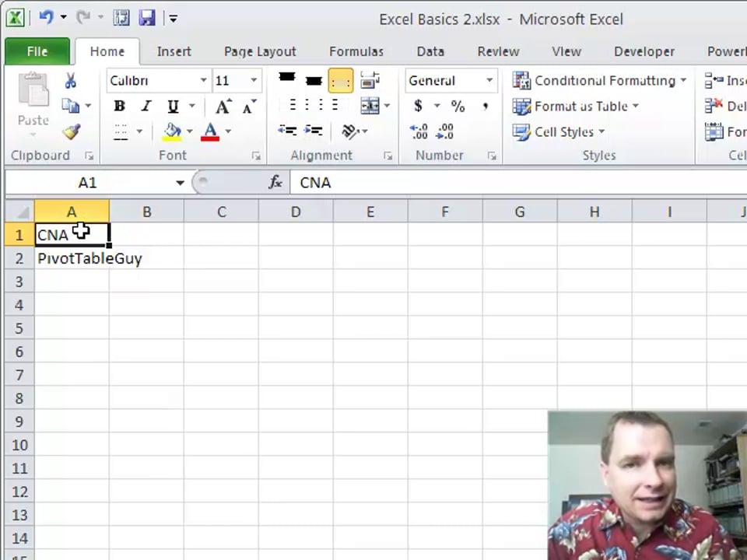747x560 pixels.
Task: Open the font size 11 dropdown
Action: click(x=254, y=80)
